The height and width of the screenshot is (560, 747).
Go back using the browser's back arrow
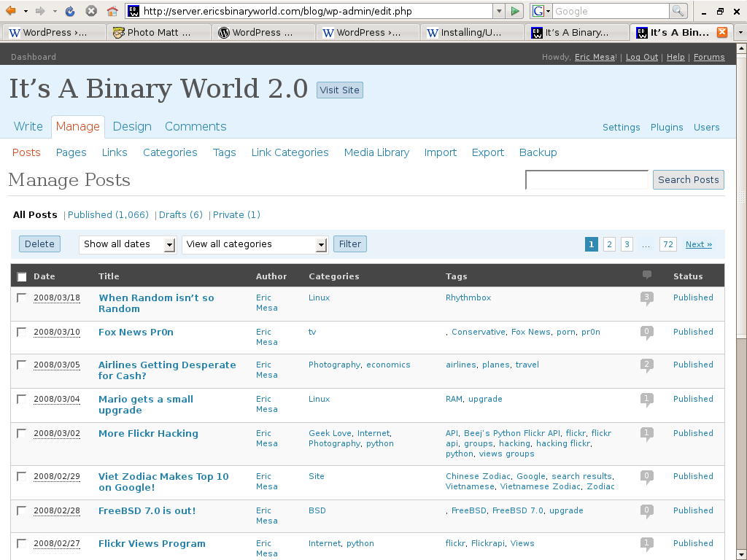coord(10,10)
